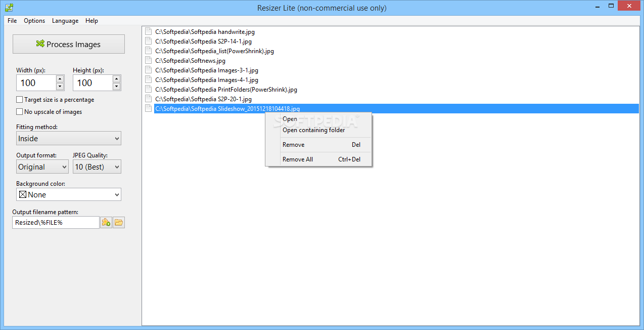
Task: Select Softpedia handwrite.jpg in the file list
Action: [205, 31]
